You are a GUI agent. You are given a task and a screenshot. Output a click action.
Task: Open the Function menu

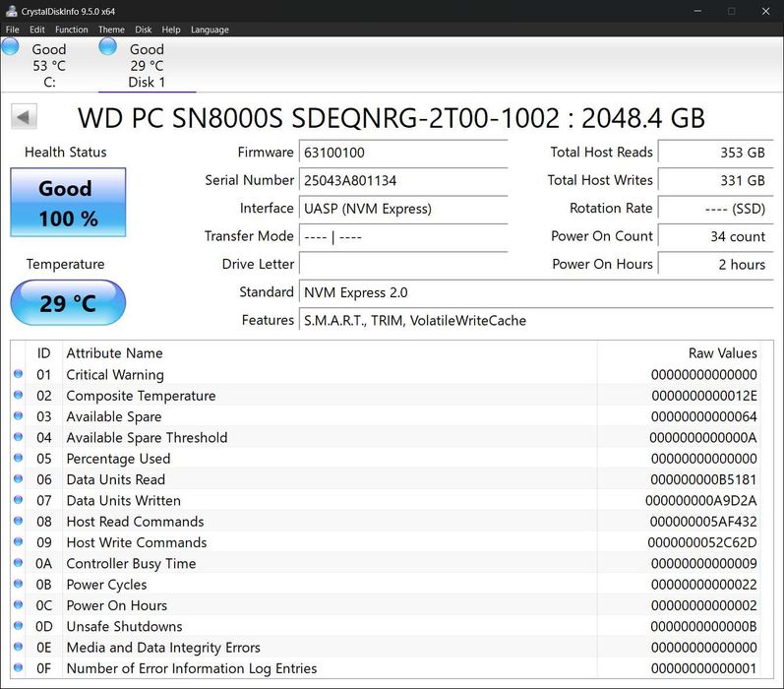pos(72,30)
